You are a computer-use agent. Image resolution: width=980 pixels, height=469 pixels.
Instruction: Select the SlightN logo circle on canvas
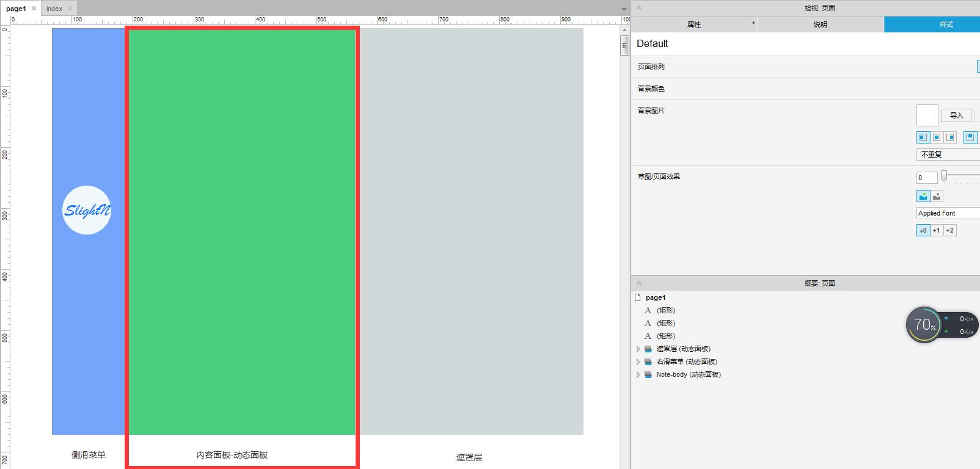pos(87,210)
